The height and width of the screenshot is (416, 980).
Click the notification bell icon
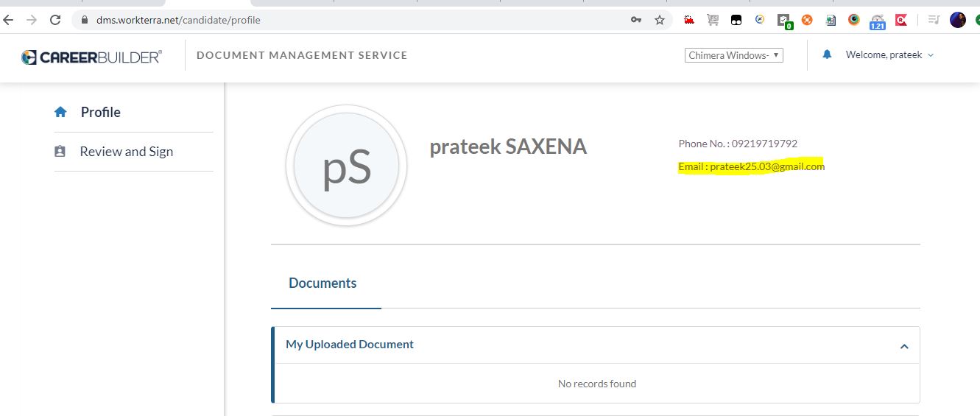pyautogui.click(x=827, y=54)
